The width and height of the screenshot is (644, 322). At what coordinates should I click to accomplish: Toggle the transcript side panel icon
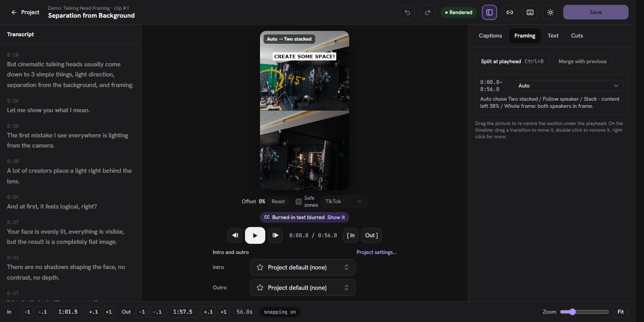490,12
